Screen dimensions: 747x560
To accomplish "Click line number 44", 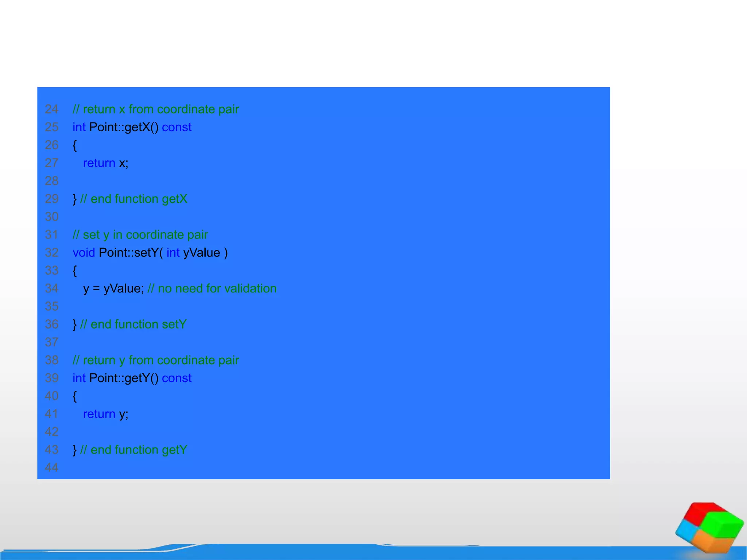I will (51, 468).
